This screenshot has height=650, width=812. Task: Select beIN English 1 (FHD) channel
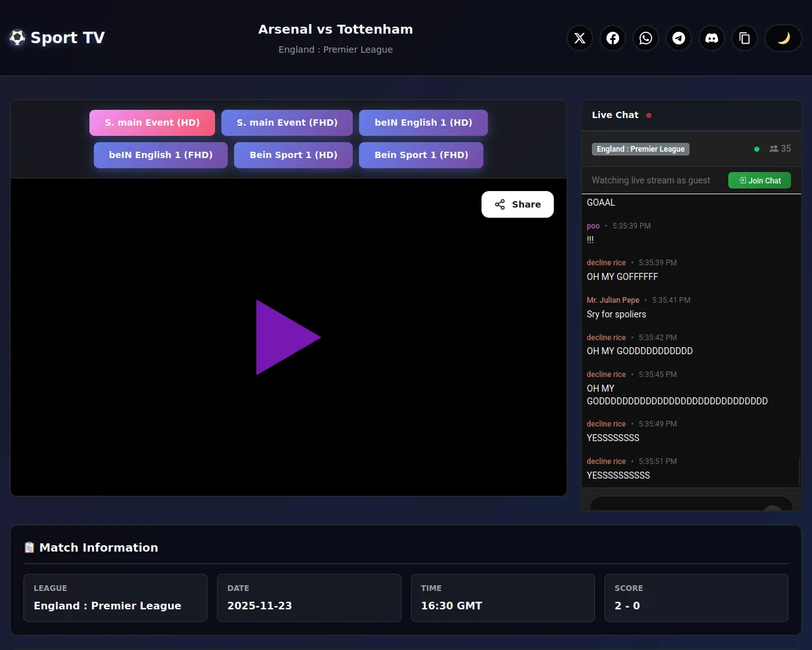(x=160, y=155)
